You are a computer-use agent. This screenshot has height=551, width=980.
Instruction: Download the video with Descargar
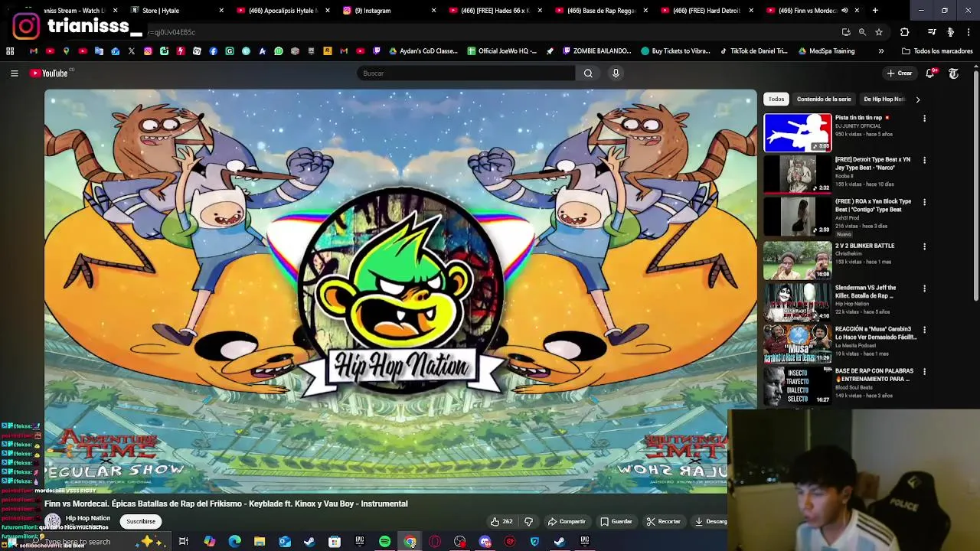(x=711, y=522)
